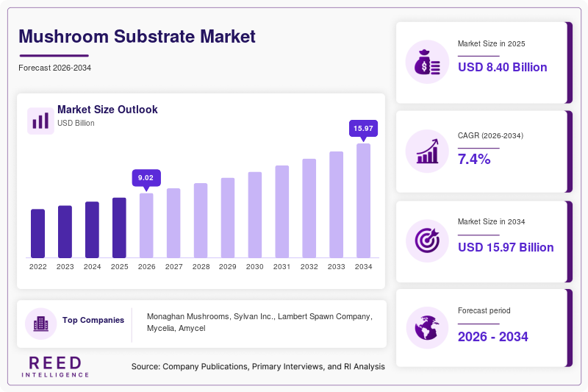
Task: Click the 'USD 15.97 Billion' value
Action: tap(506, 247)
